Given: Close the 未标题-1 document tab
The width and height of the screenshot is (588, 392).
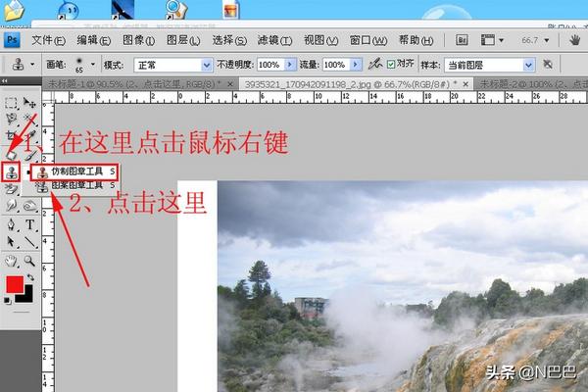Looking at the screenshot, I should tap(230, 84).
